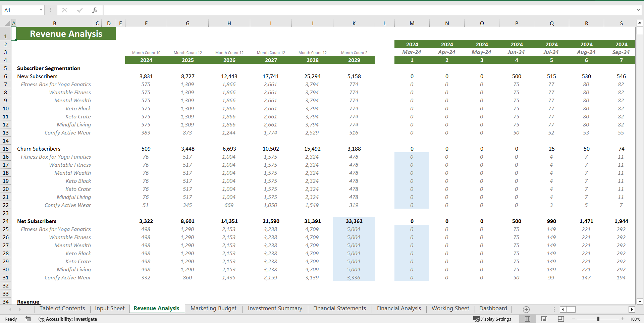Open the Table of Contents sheet tab

coord(62,309)
